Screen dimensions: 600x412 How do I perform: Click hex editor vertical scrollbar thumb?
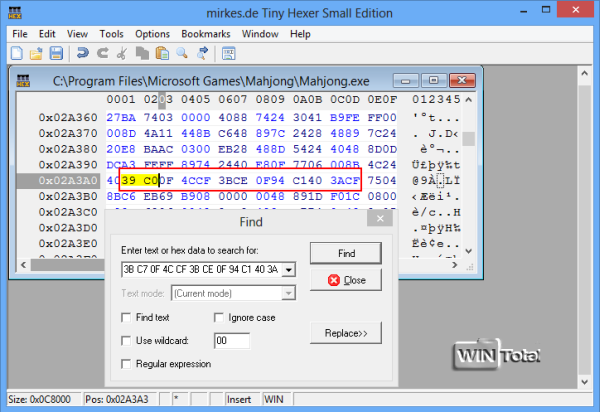[x=469, y=139]
